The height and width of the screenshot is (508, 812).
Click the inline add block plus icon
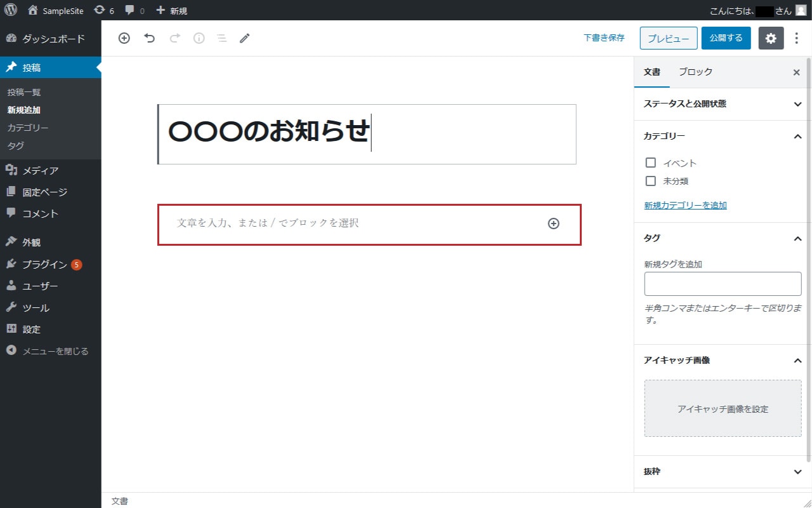pyautogui.click(x=553, y=224)
